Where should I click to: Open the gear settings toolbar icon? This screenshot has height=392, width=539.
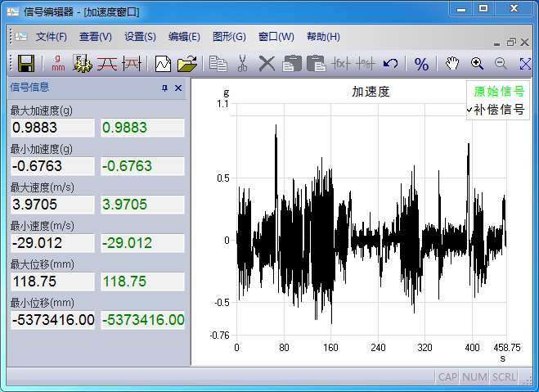coord(83,64)
